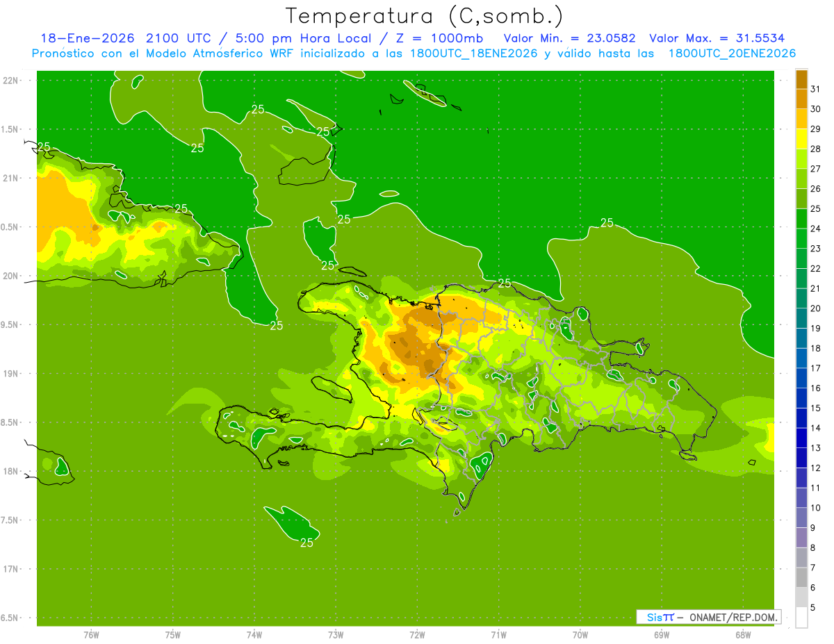
Task: Click the '68W' longitude axis label
Action: [743, 635]
